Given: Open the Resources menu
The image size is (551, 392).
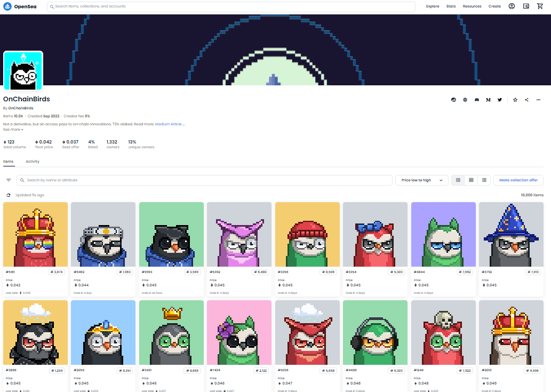Looking at the screenshot, I should point(472,6).
